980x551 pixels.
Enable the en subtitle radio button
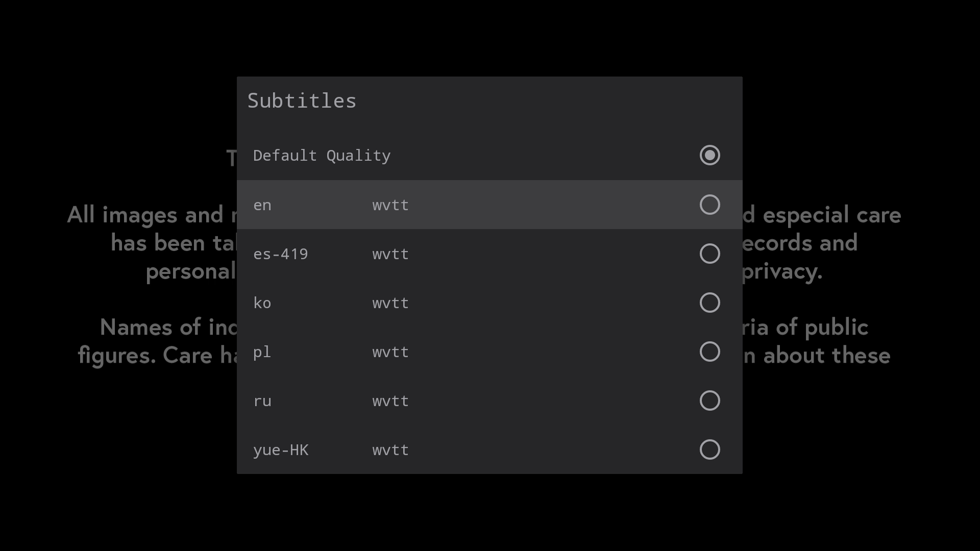point(709,205)
